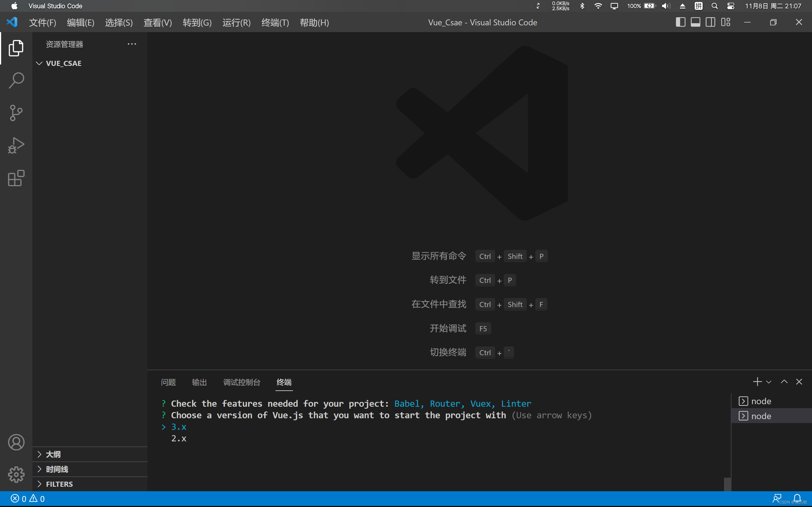Click the Source Control icon in sidebar
Screen dimensions: 812x507
click(x=16, y=112)
